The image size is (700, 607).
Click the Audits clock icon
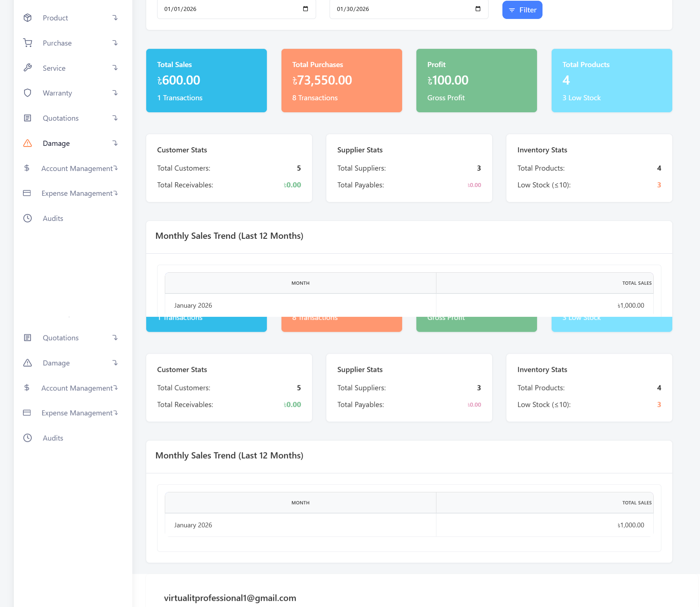pos(27,218)
